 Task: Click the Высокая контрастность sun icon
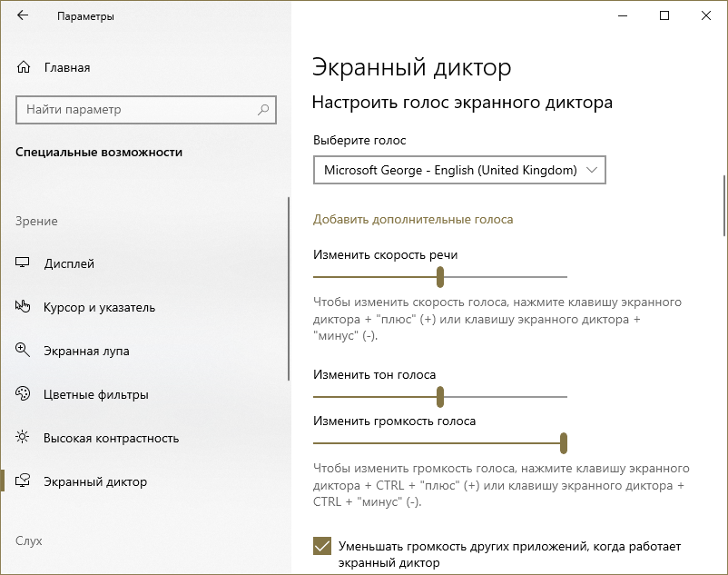point(24,438)
